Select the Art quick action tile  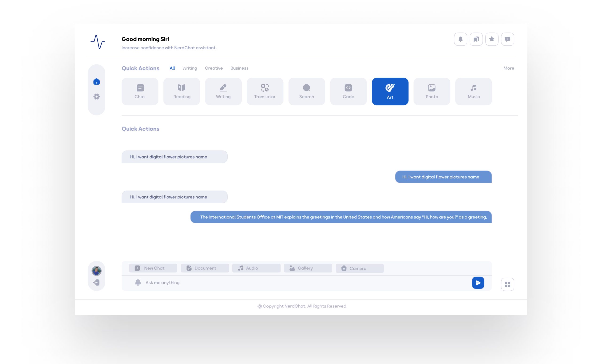pos(390,92)
